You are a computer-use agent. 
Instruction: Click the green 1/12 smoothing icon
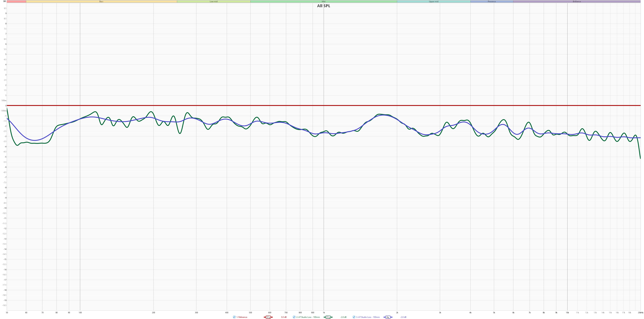[328, 317]
